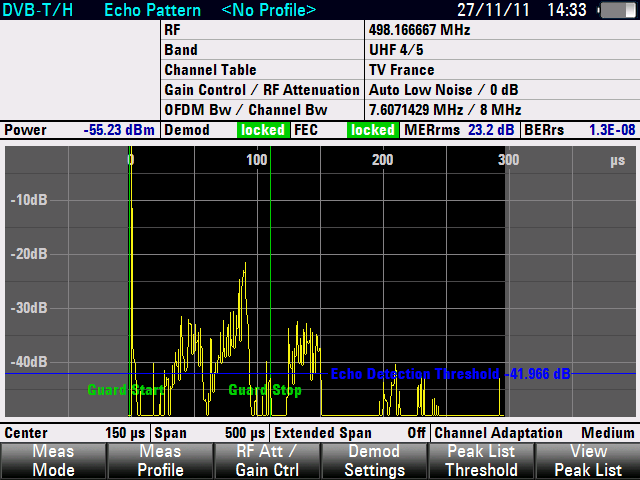Click the Channel Table row label
This screenshot has width=640, height=480.
coord(211,70)
